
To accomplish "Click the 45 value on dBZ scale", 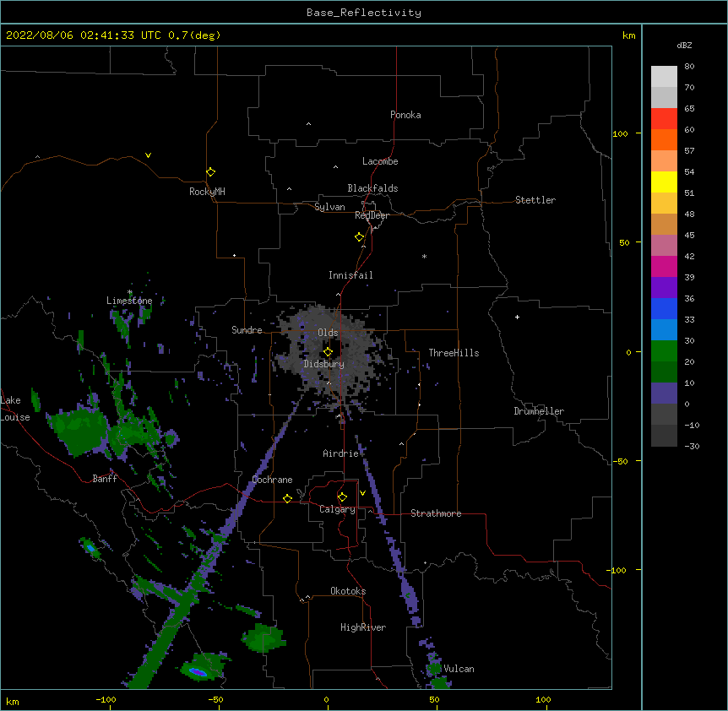I will click(689, 235).
